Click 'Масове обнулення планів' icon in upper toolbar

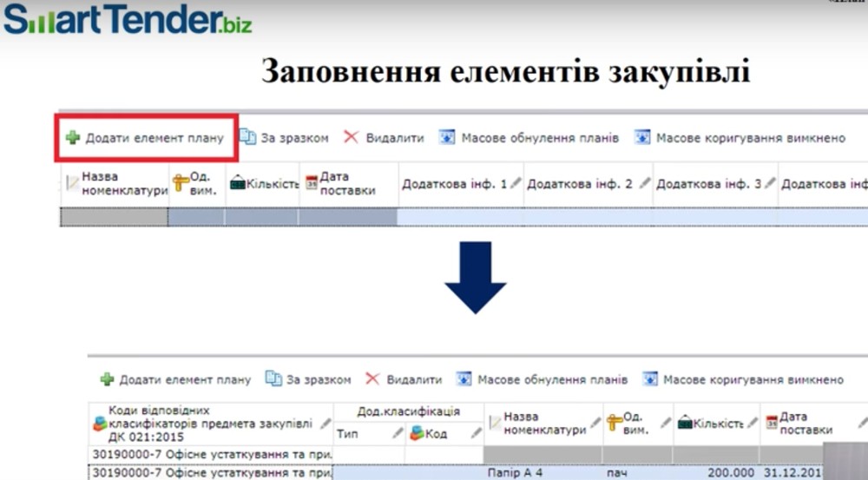point(447,137)
